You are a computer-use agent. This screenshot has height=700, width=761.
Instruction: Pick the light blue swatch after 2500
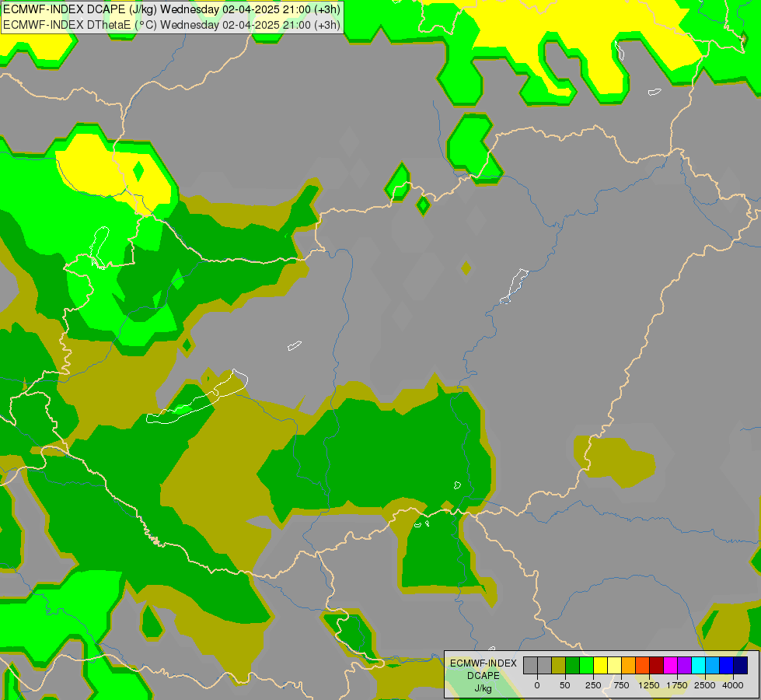pos(713,666)
